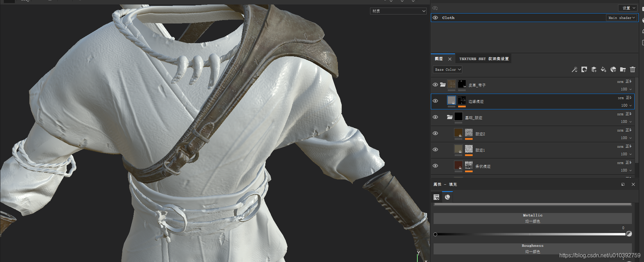Open the fill properties list-settings tab icon
The image size is (644, 262).
pyautogui.click(x=436, y=197)
